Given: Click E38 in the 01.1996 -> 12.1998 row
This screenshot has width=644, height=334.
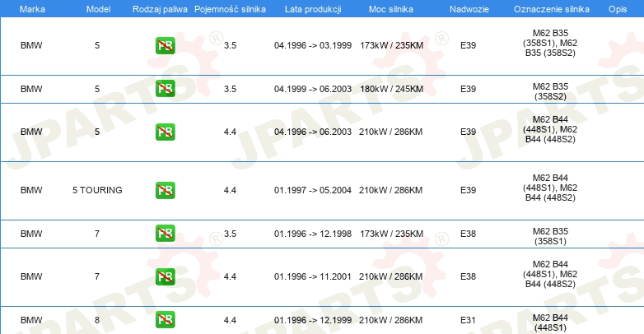Looking at the screenshot, I should point(468,234).
